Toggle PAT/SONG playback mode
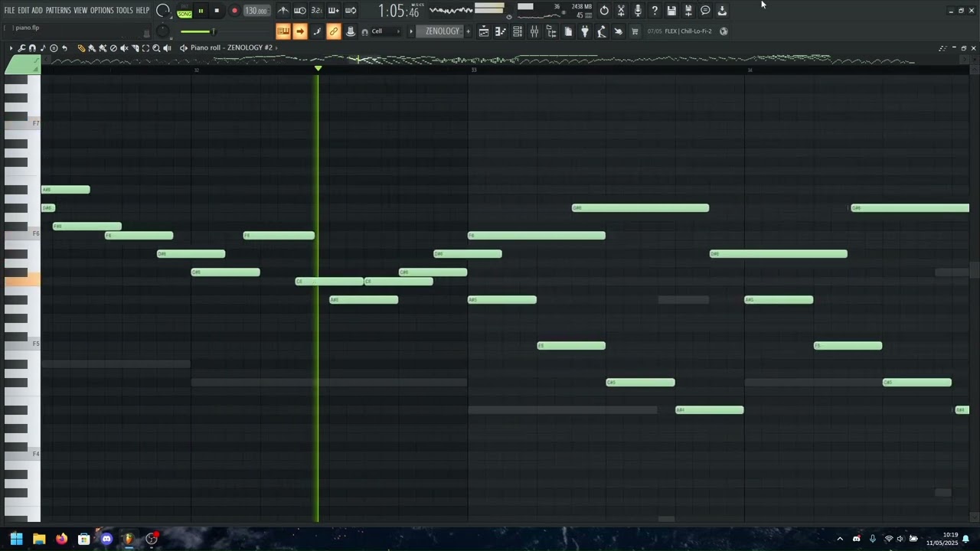The image size is (980, 551). [185, 11]
